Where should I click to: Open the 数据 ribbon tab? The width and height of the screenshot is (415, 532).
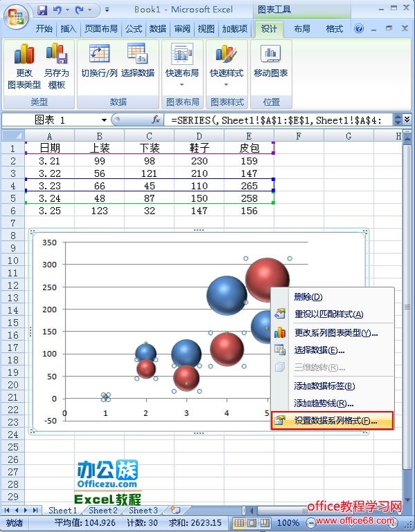158,29
